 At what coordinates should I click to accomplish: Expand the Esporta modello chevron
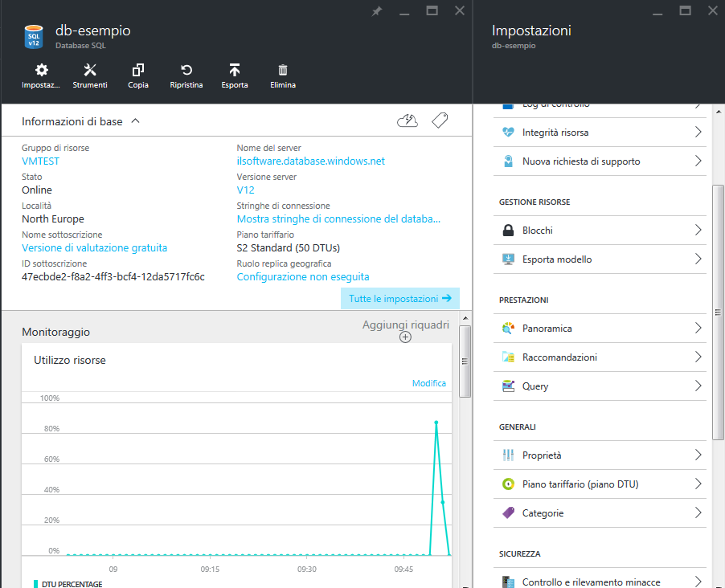[698, 259]
